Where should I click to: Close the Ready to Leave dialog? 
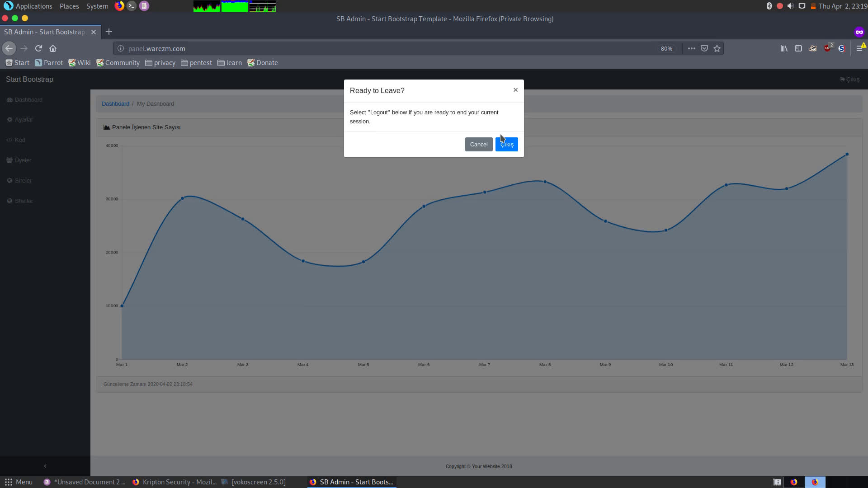click(x=515, y=90)
